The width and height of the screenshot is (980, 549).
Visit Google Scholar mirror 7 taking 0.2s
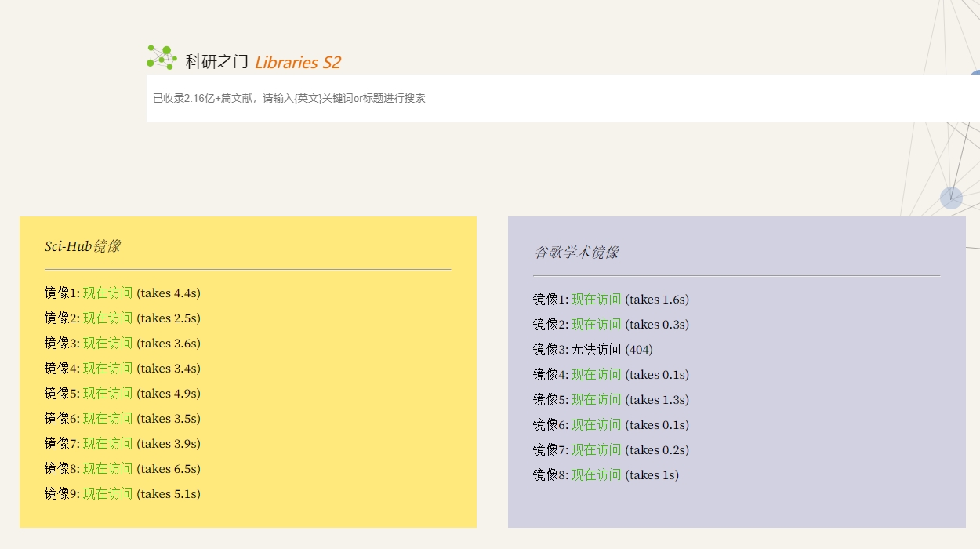pyautogui.click(x=596, y=450)
